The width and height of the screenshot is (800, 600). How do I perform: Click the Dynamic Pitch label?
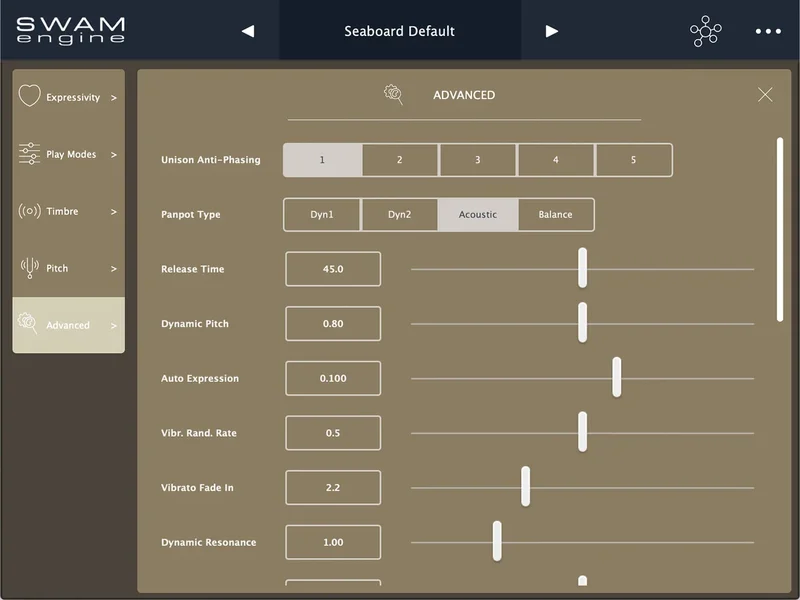tap(195, 323)
